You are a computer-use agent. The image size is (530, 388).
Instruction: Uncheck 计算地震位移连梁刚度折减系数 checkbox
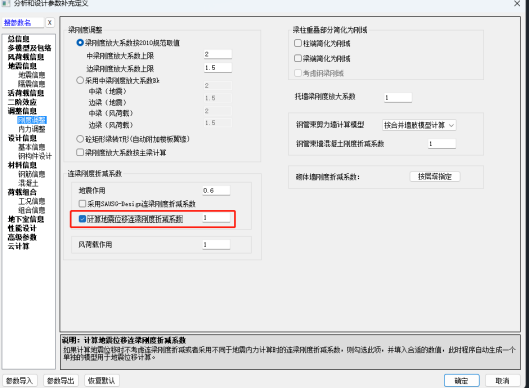(82, 219)
